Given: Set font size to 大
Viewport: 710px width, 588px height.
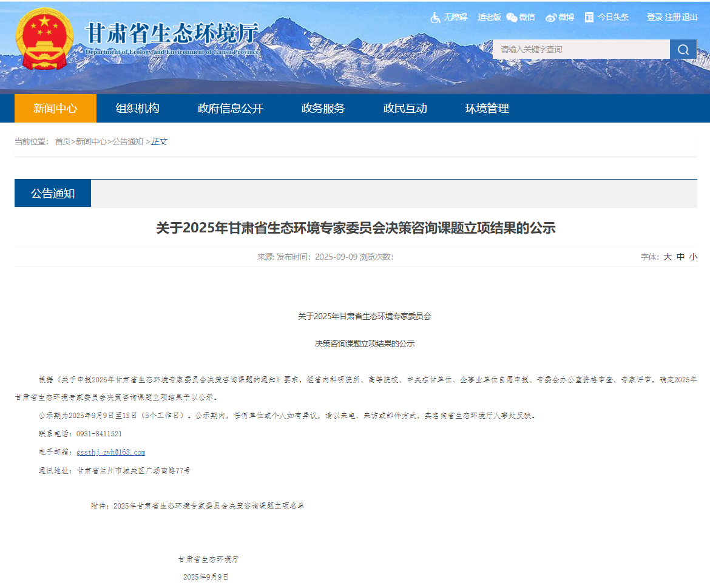Looking at the screenshot, I should coord(668,257).
